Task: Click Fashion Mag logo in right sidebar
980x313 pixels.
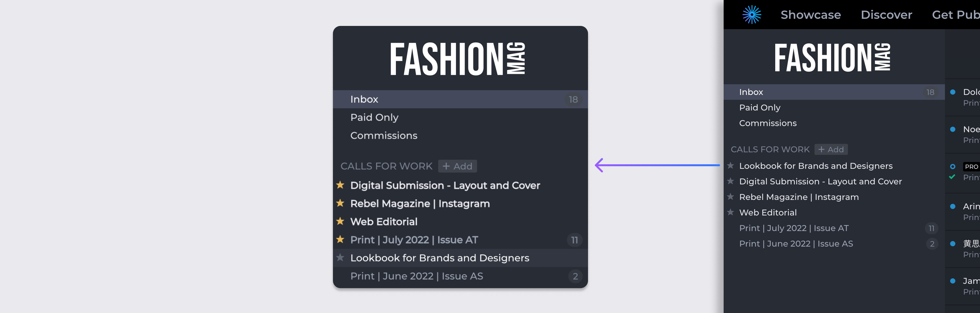Action: (x=832, y=57)
